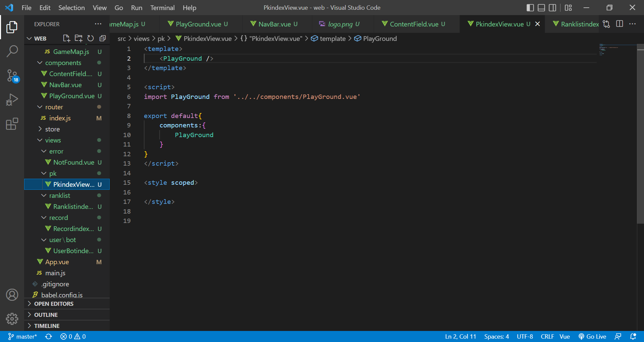This screenshot has height=342, width=644.
Task: Synchronize changes in status bar
Action: tap(49, 336)
